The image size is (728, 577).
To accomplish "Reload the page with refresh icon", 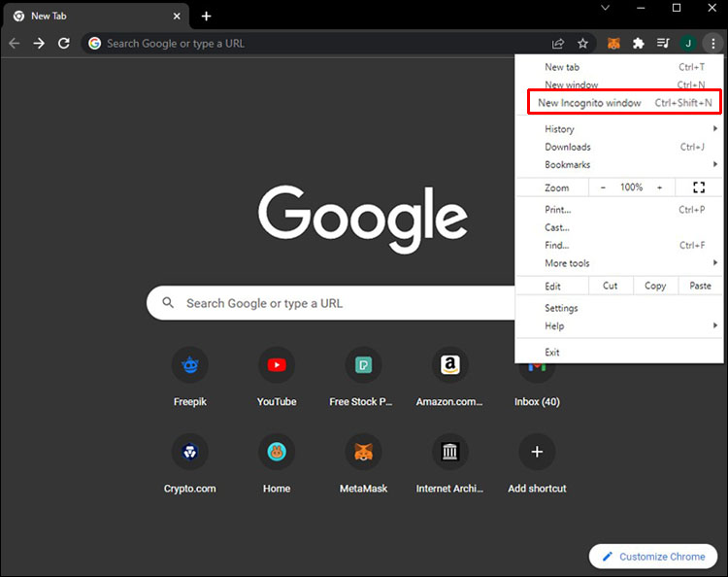I will pyautogui.click(x=64, y=43).
